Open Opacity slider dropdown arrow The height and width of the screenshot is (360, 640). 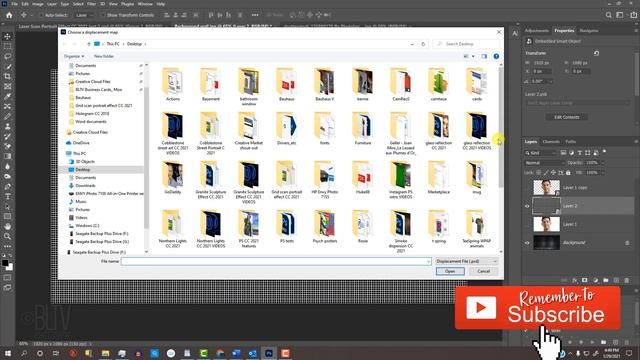[x=602, y=163]
